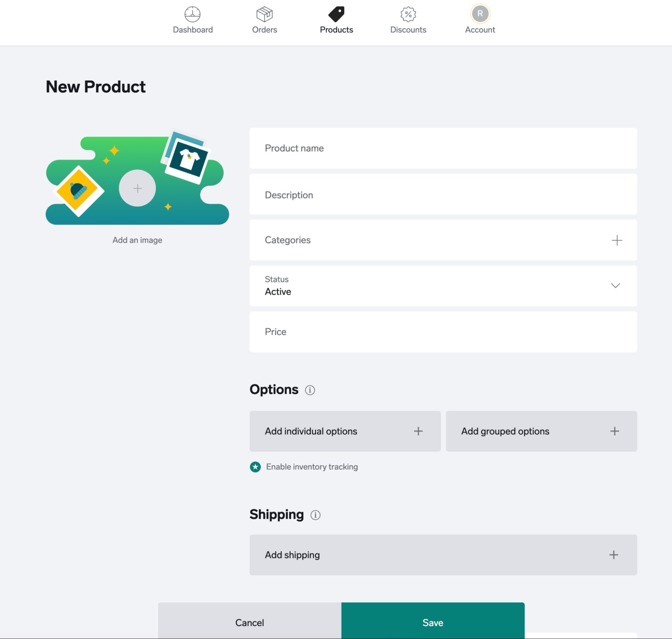Expand the Status dropdown chevron

point(615,285)
